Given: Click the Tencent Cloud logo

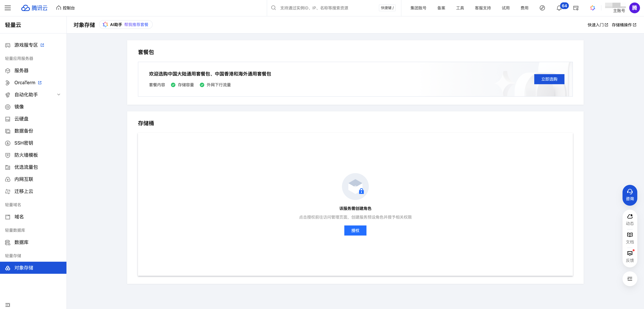Looking at the screenshot, I should (x=34, y=8).
